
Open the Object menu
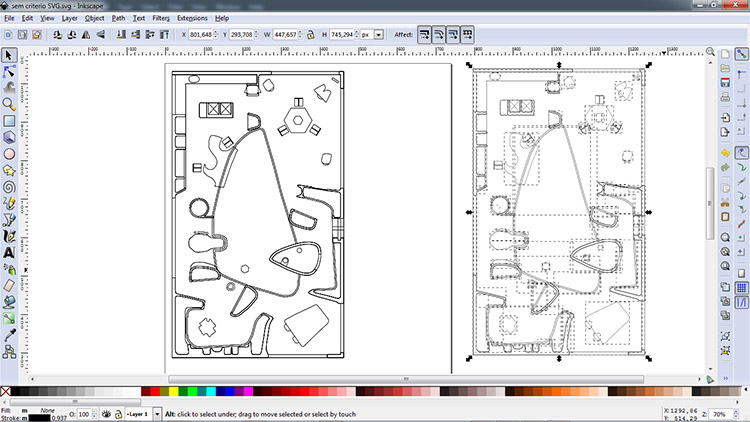[94, 18]
